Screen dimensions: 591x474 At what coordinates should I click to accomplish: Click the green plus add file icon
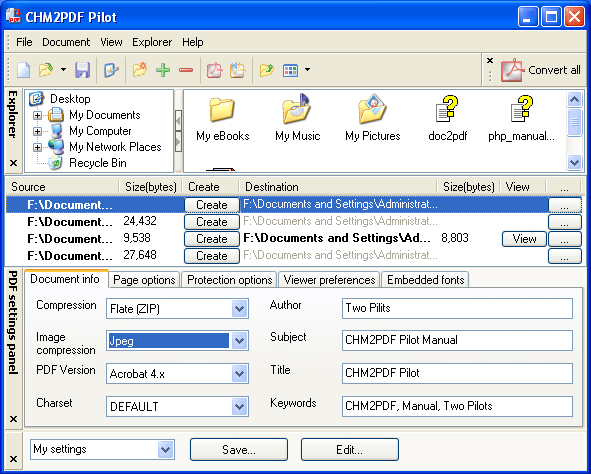[163, 70]
